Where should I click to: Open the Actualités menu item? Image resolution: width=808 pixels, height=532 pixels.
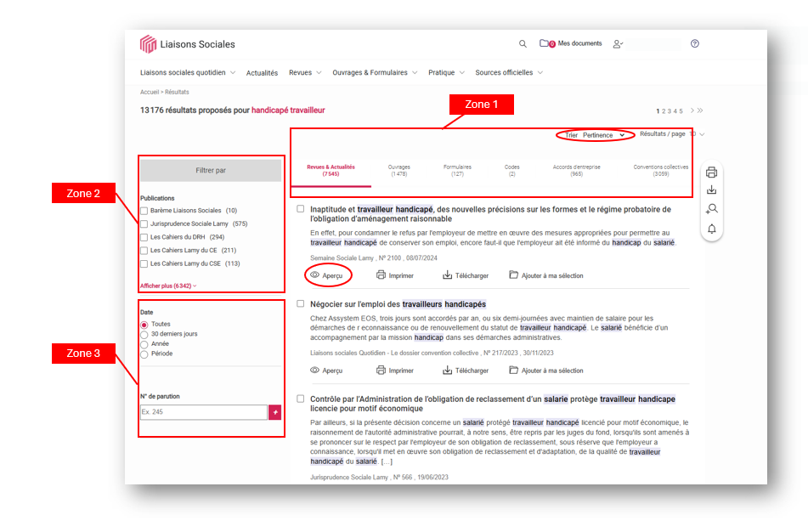coord(262,73)
